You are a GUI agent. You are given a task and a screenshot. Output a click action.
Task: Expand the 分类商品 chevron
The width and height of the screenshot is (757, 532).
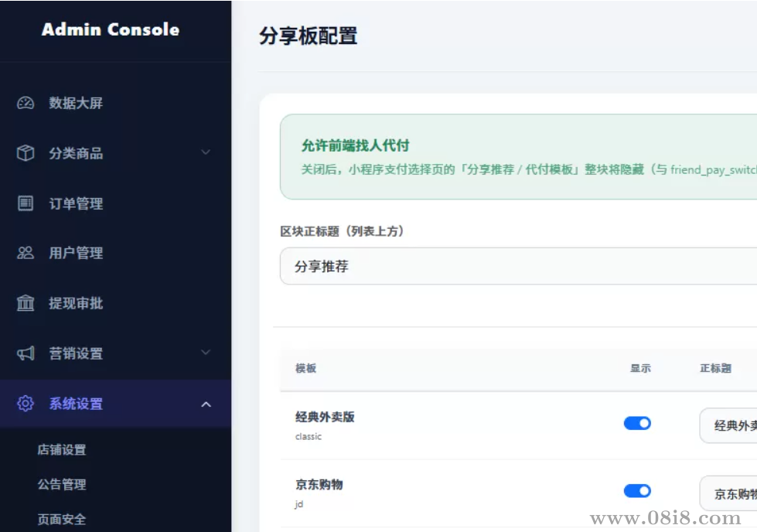point(206,152)
